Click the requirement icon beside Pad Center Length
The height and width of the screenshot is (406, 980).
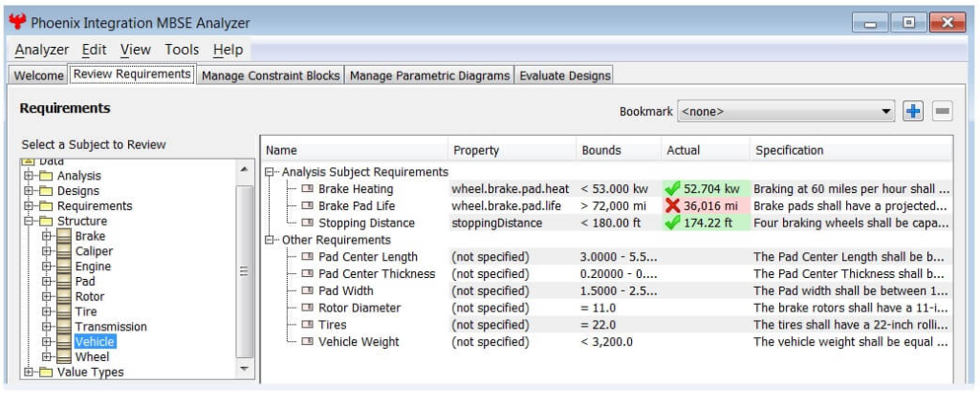coord(307,257)
